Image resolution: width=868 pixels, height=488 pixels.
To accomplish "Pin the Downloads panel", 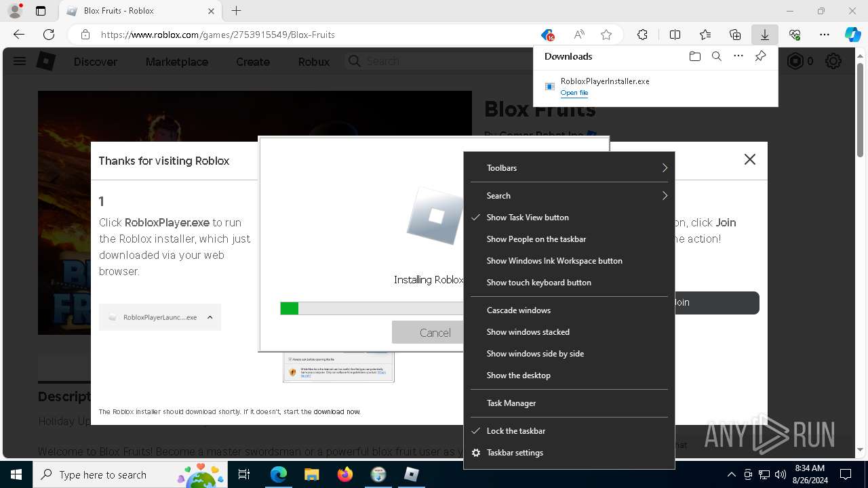I will click(x=760, y=56).
